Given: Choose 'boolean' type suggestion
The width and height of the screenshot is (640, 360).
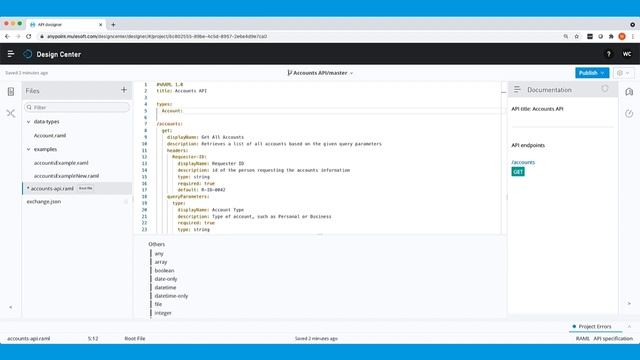Looking at the screenshot, I should coord(164,271).
